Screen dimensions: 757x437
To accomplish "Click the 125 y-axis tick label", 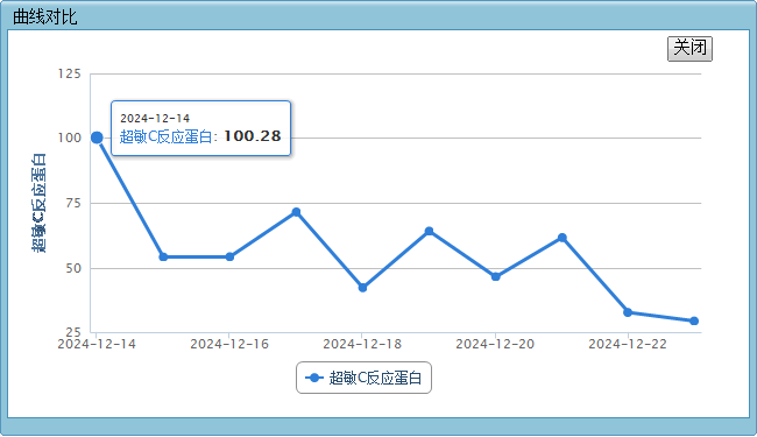I will [x=70, y=74].
